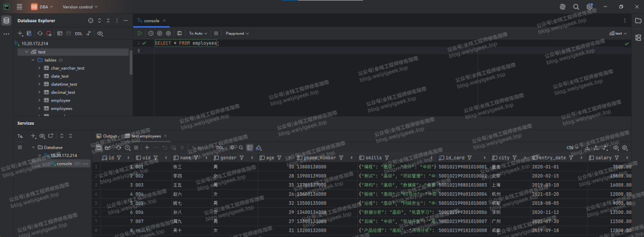
Task: Close the test.employees result tab
Action: click(165, 136)
